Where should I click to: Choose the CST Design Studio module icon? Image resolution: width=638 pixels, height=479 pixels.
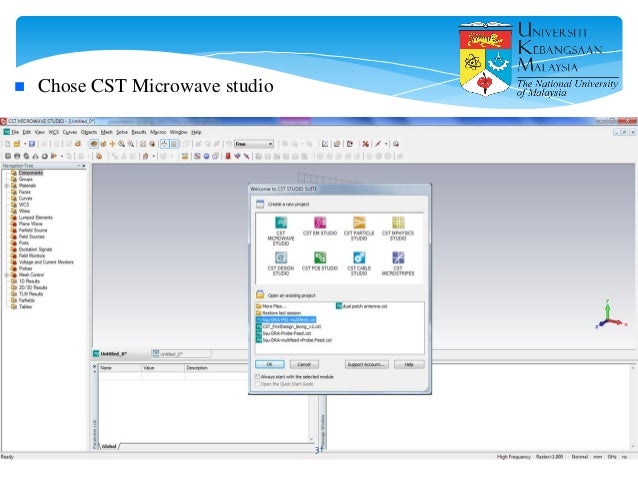[281, 258]
